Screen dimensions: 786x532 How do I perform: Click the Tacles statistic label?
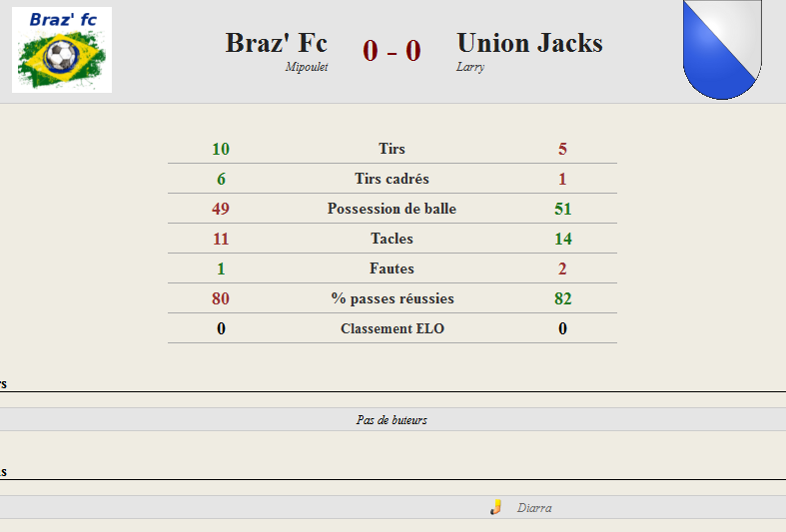[x=392, y=239]
